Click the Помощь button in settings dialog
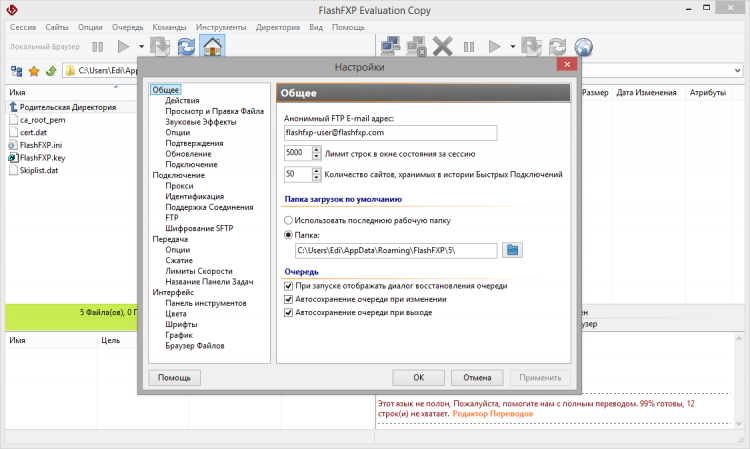This screenshot has width=750, height=449. point(175,378)
